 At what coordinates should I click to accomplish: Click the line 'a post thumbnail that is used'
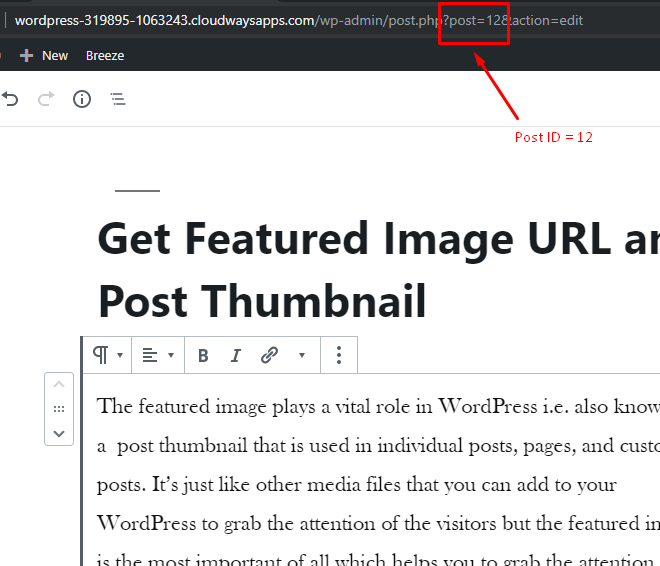pos(379,446)
